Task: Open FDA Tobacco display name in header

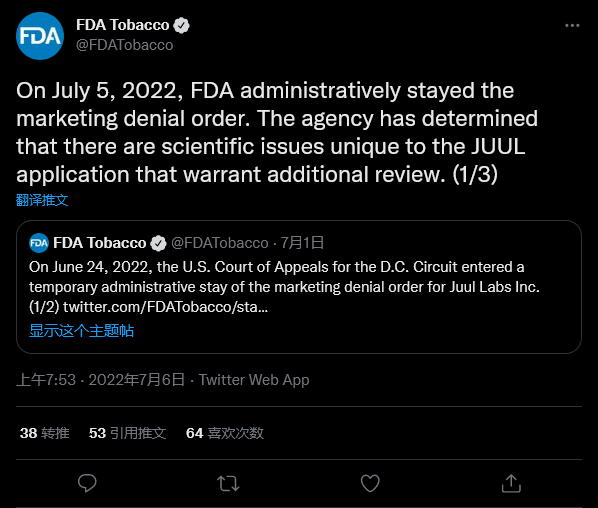Action: 122,25
